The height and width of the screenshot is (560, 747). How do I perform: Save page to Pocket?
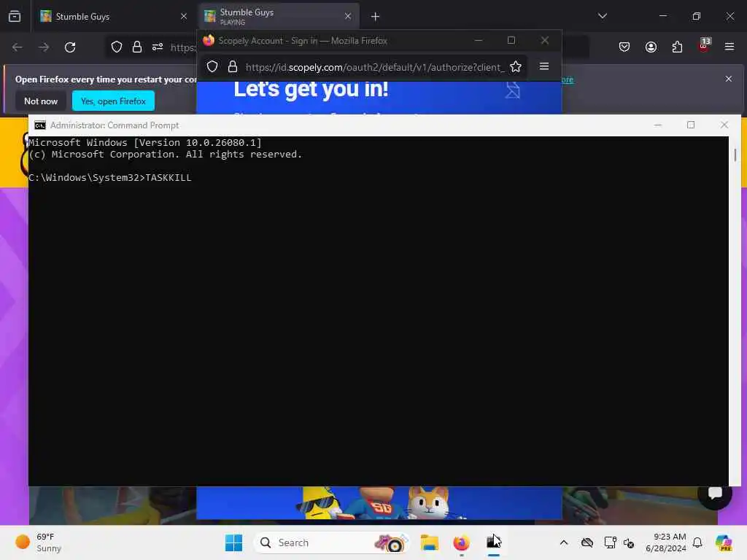point(624,47)
